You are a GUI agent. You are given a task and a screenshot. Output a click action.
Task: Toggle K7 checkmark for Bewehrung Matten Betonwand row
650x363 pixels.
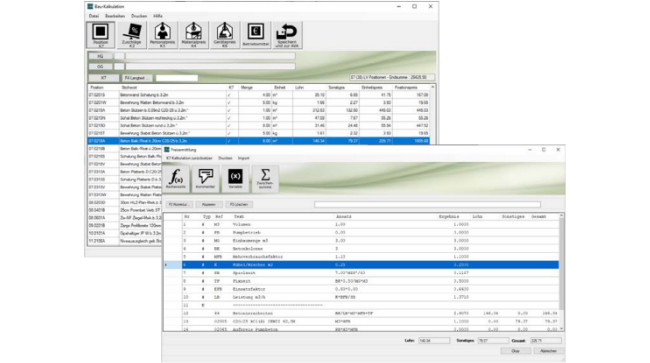229,102
